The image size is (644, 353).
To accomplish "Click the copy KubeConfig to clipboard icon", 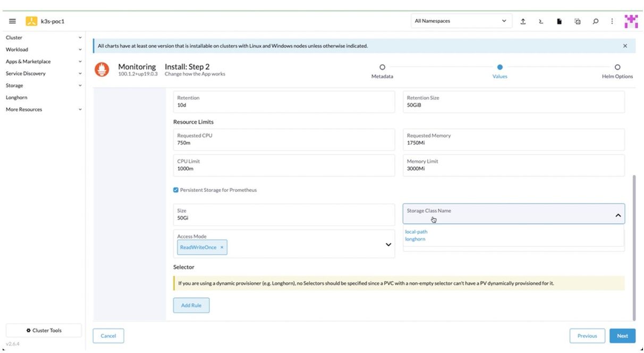I will click(577, 21).
